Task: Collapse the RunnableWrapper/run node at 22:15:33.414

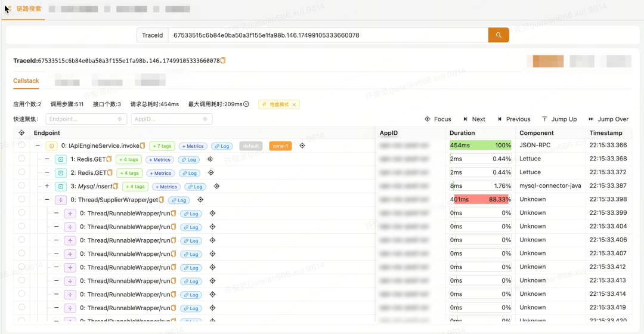Action: click(x=56, y=295)
